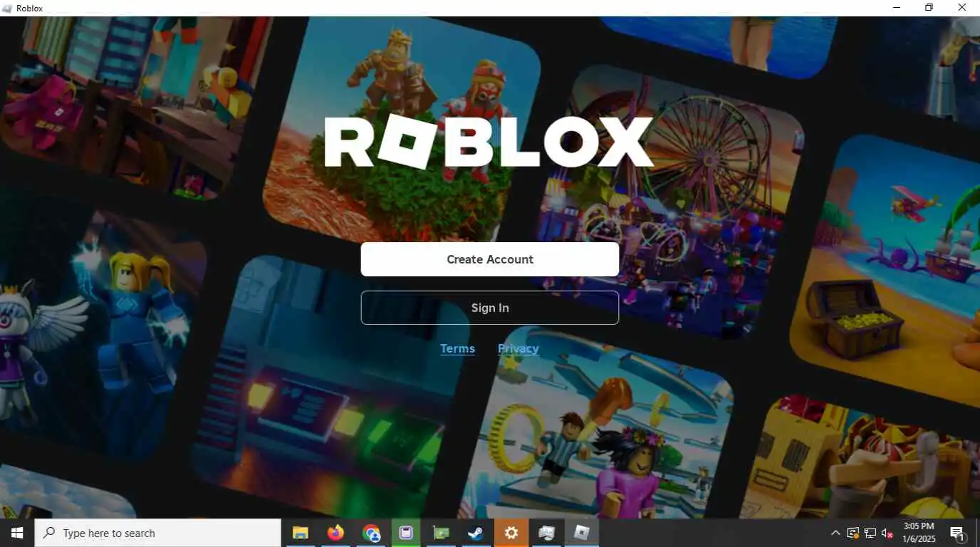The height and width of the screenshot is (547, 980).
Task: Launch Chrome from the taskbar
Action: [x=370, y=533]
